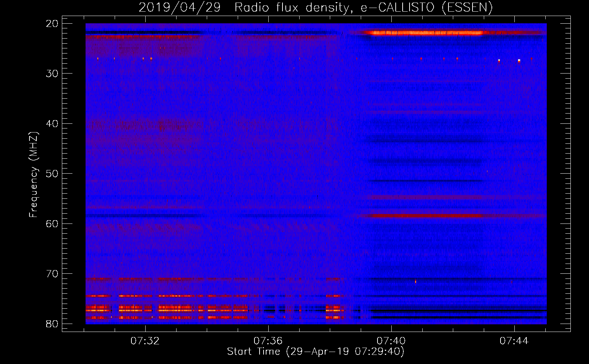The width and height of the screenshot is (589, 364).
Task: Click the Start Time axis label
Action: [x=316, y=351]
